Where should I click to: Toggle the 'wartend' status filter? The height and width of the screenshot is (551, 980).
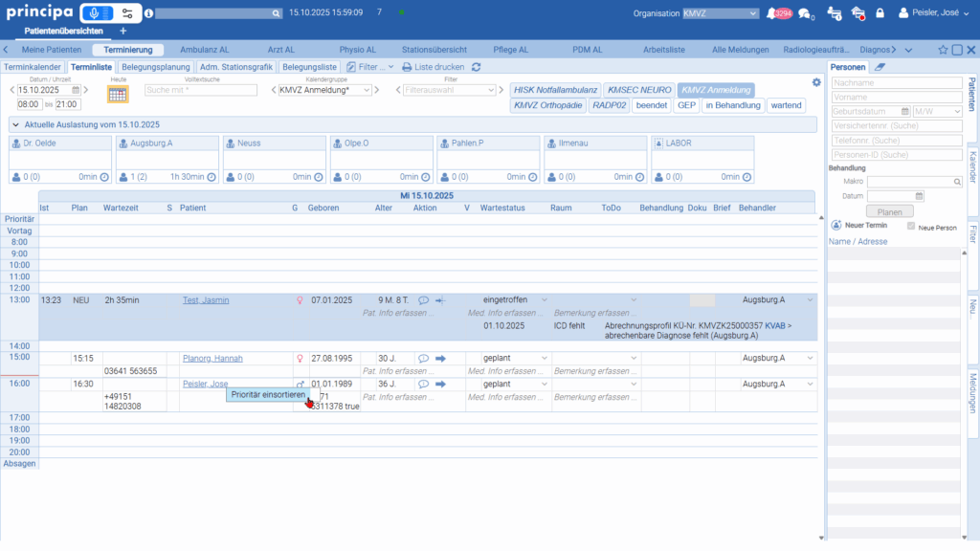(x=786, y=105)
